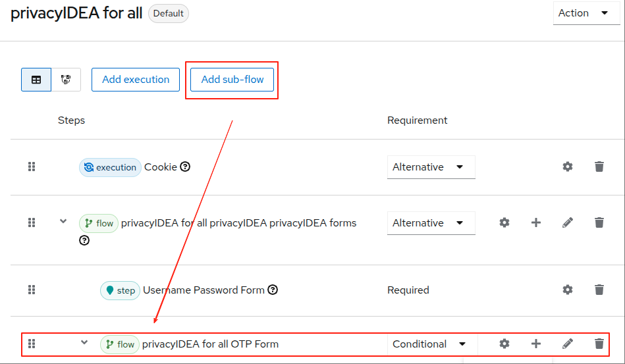Delete the privacyIDEA OTP Form flow
The image size is (625, 364).
[599, 344]
